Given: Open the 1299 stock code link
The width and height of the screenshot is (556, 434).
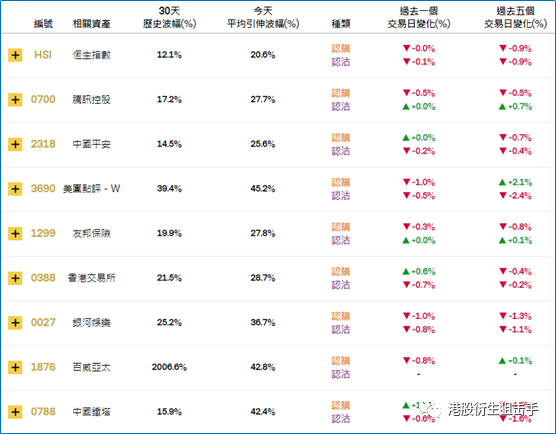Looking at the screenshot, I should tap(43, 233).
